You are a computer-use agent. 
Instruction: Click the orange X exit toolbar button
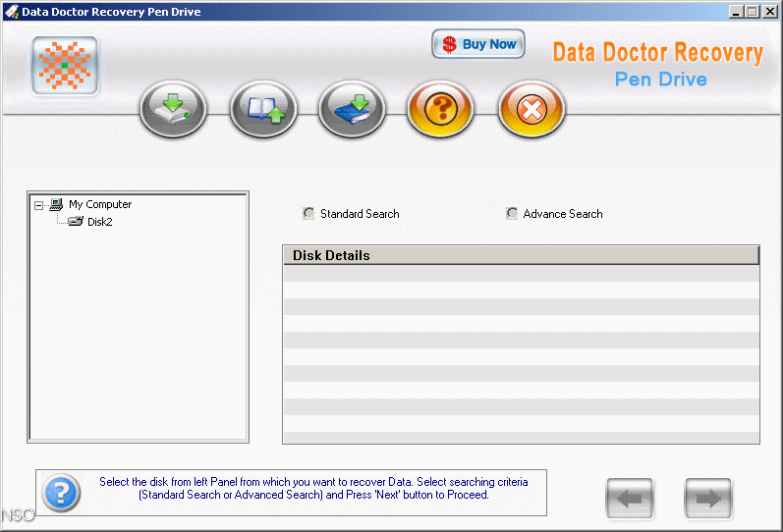[x=531, y=109]
